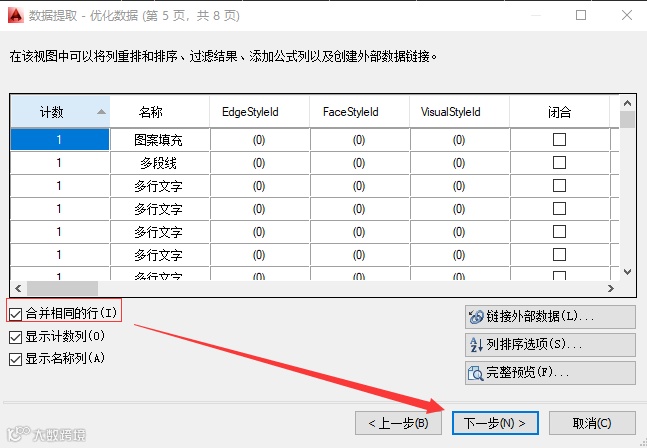Click the full preview magnifier icon

[x=475, y=373]
